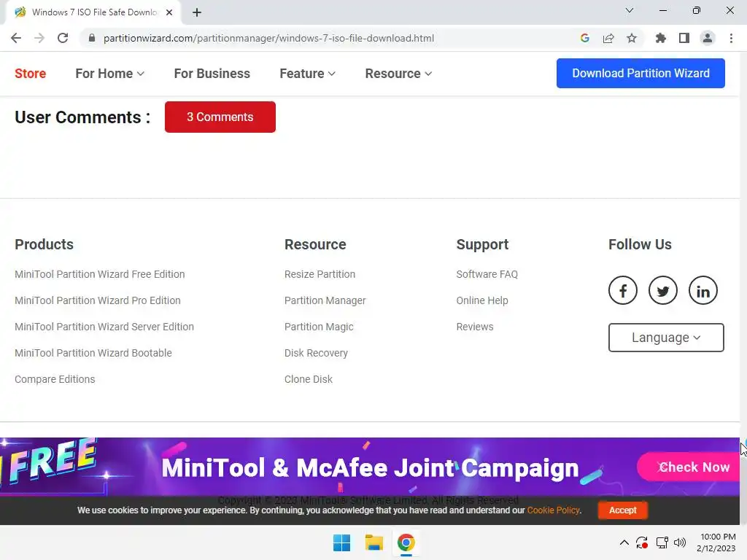Image resolution: width=747 pixels, height=560 pixels.
Task: Toggle the browser side panel icon
Action: coord(684,38)
